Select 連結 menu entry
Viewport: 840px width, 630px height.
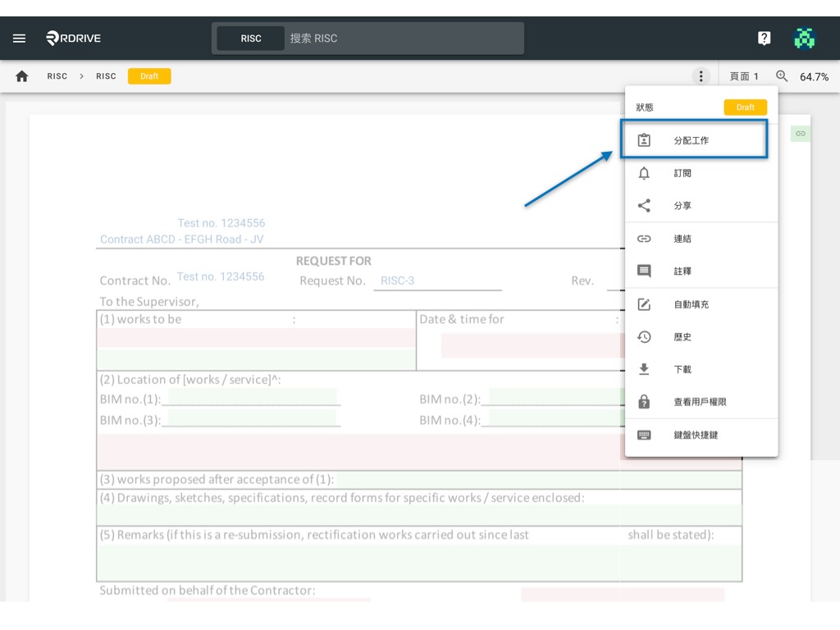pos(701,239)
